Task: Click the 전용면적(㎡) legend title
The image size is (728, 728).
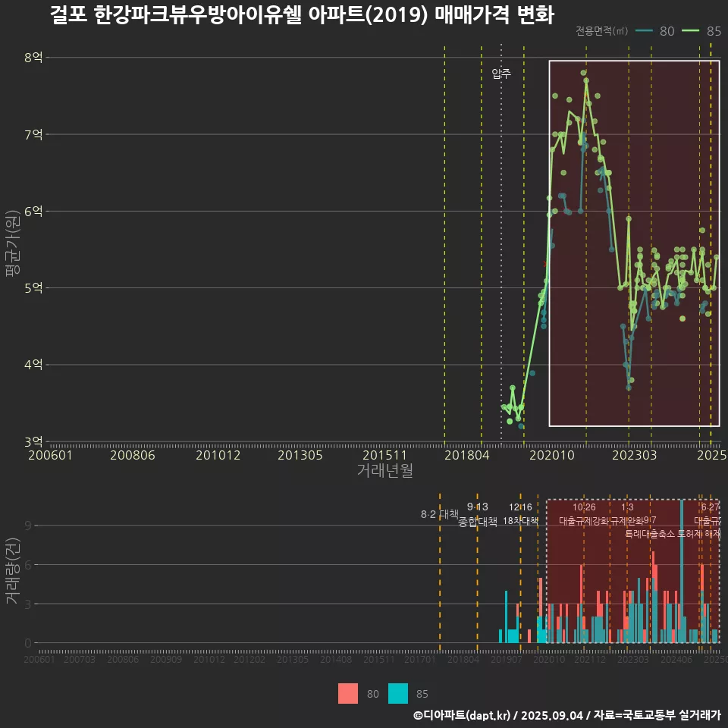Action: [x=601, y=31]
